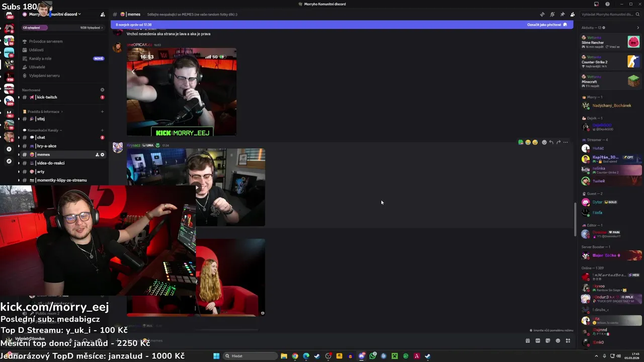Open the inbox icon in title bar
The image size is (644, 362).
click(x=597, y=4)
